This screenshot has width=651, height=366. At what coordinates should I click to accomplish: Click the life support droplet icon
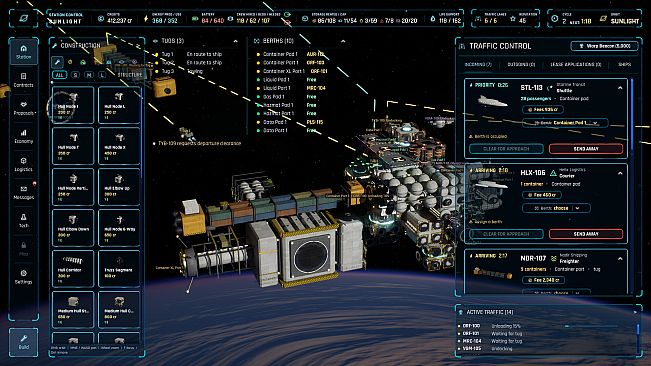pyautogui.click(x=433, y=19)
